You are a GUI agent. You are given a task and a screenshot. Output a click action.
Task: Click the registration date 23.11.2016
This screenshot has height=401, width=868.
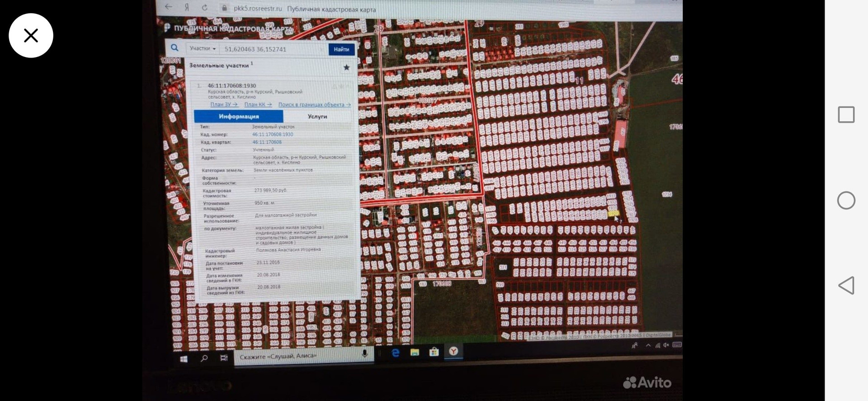pos(268,263)
